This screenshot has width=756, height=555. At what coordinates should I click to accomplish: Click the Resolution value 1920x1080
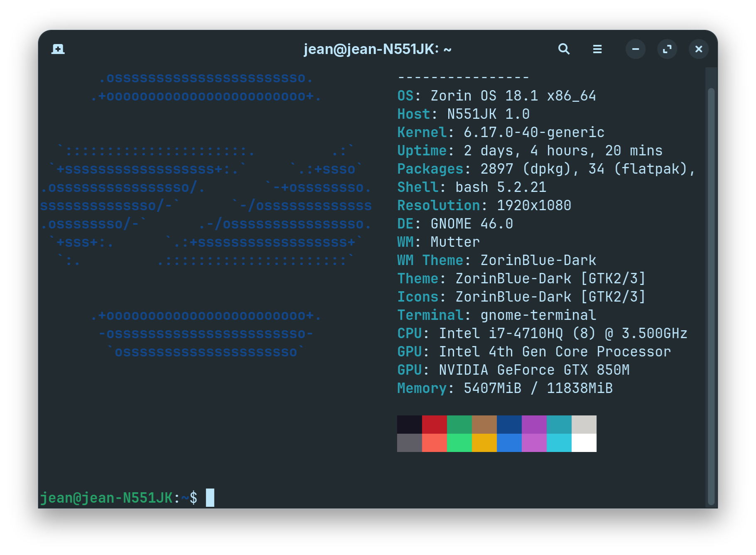coord(534,206)
